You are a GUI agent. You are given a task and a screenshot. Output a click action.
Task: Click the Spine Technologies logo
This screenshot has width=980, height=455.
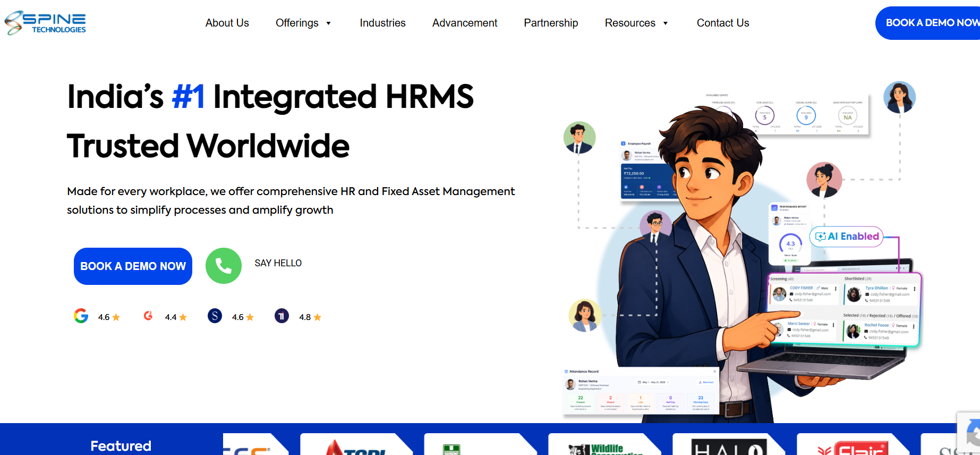[x=46, y=23]
